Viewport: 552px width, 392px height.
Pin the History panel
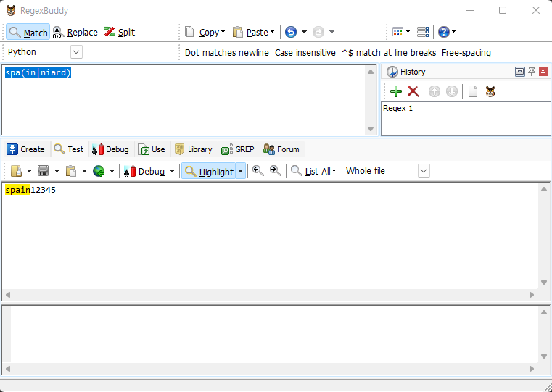[x=532, y=72]
